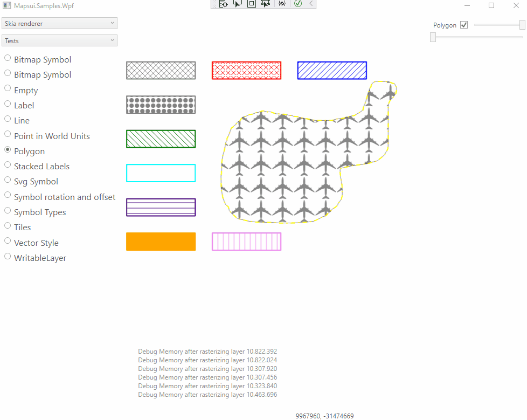Image resolution: width=527 pixels, height=420 pixels.
Task: Enable element selection in the XAML toolbar
Action: [238, 4]
